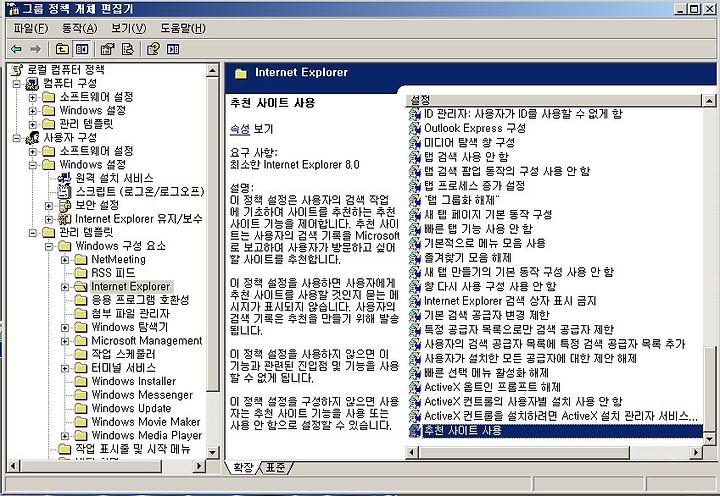
Task: Click the '사용자 구성' user icon
Action: 32,137
